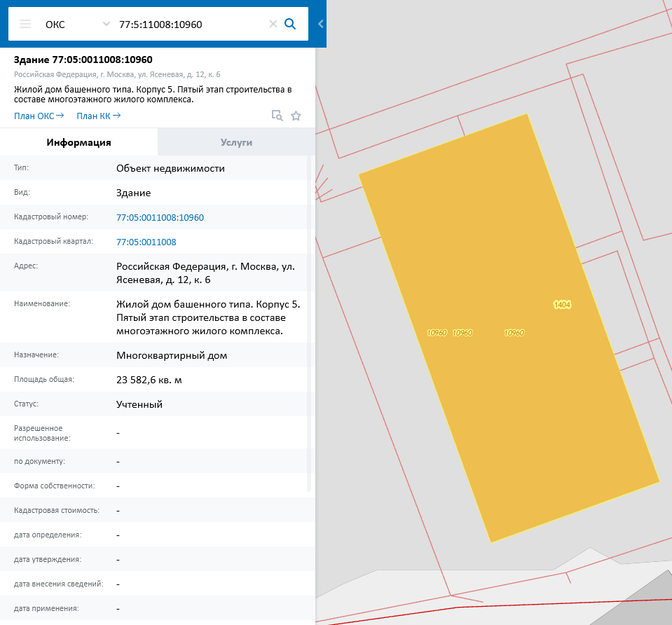Add the building to favorites with the star
Viewport: 672px width, 625px height.
296,116
